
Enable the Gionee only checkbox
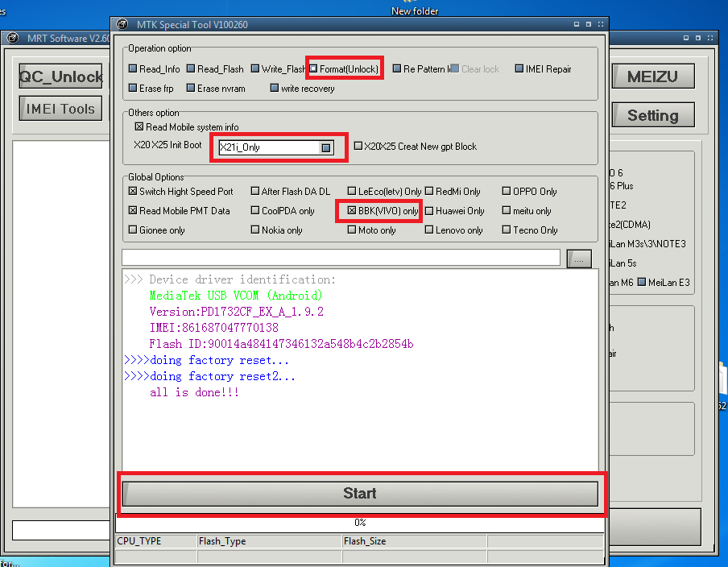[133, 230]
